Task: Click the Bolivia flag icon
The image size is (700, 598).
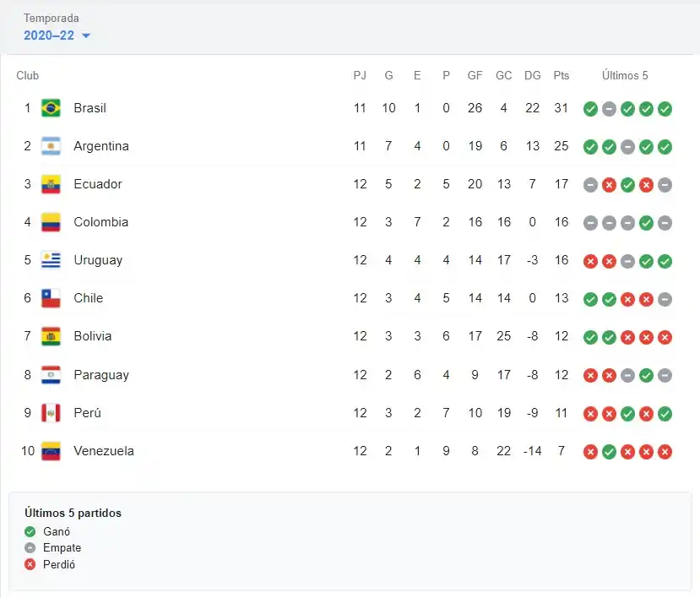Action: click(51, 336)
